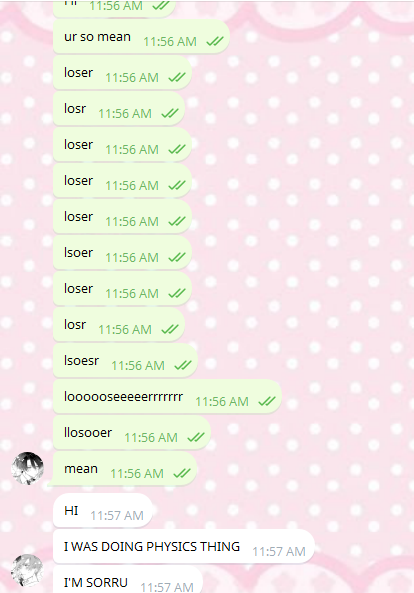Click the double-check icon on 'lsoer' message
The height and width of the screenshot is (593, 414).
(x=177, y=257)
